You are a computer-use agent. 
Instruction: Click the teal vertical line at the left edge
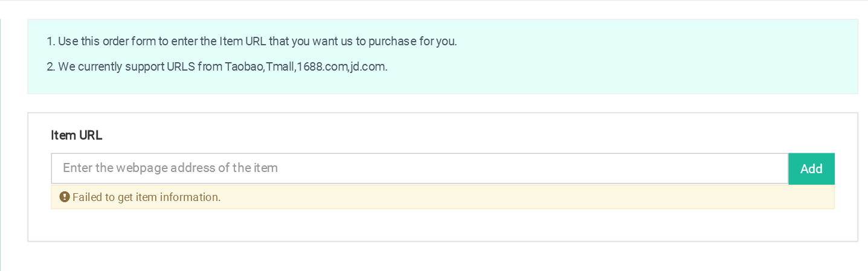click(1, 145)
